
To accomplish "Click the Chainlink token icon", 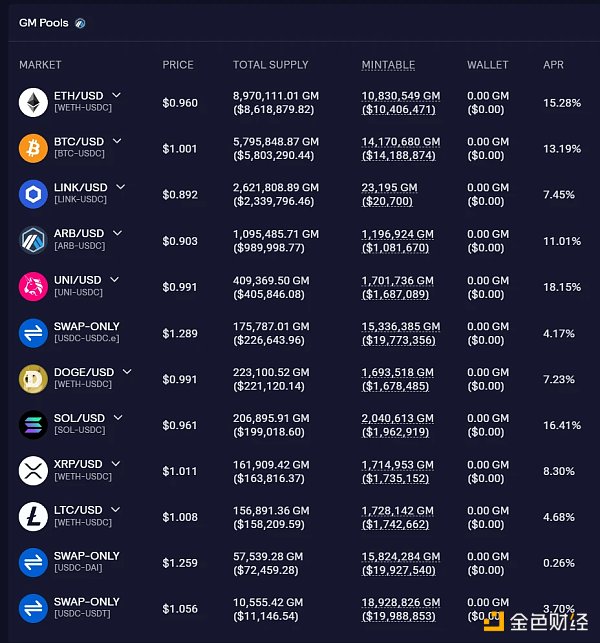I will pyautogui.click(x=33, y=194).
